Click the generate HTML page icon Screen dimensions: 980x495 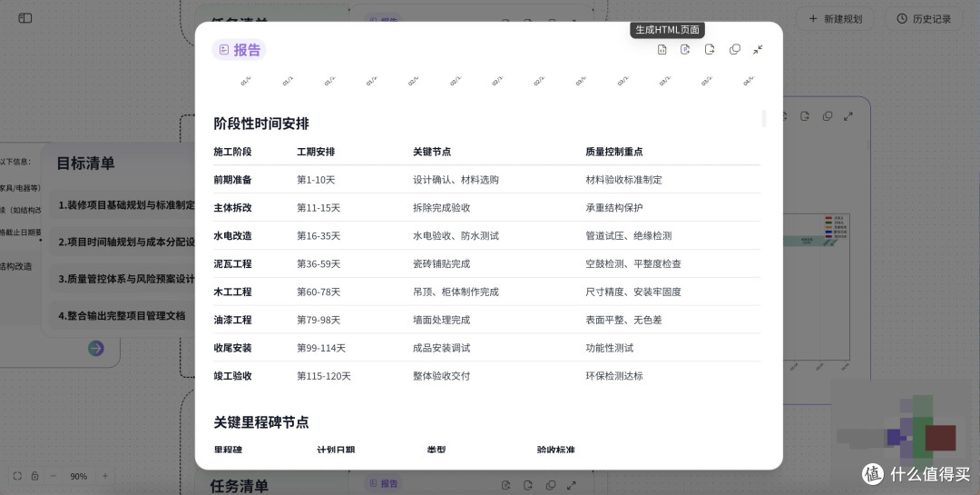(661, 49)
